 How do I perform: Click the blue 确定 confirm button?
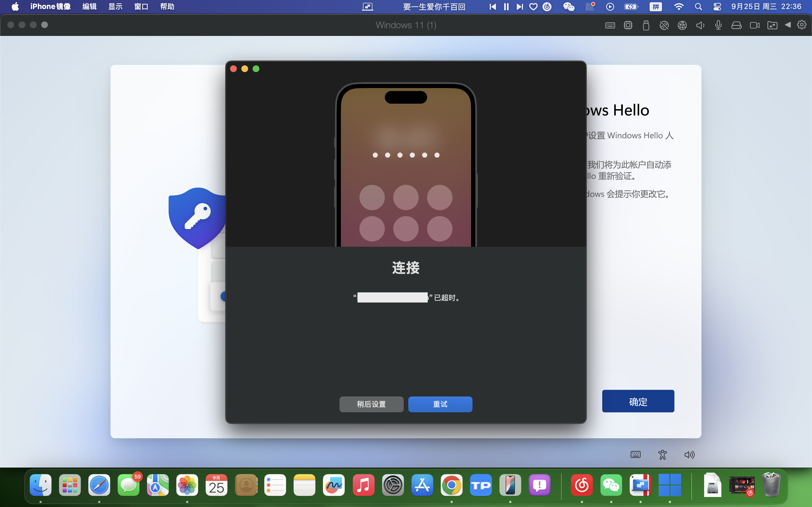(x=638, y=401)
